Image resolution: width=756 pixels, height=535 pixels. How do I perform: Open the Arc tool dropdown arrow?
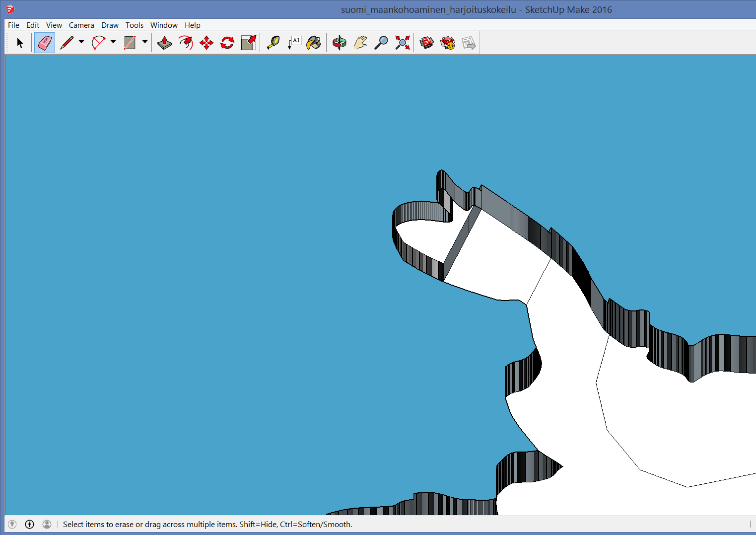pyautogui.click(x=113, y=42)
